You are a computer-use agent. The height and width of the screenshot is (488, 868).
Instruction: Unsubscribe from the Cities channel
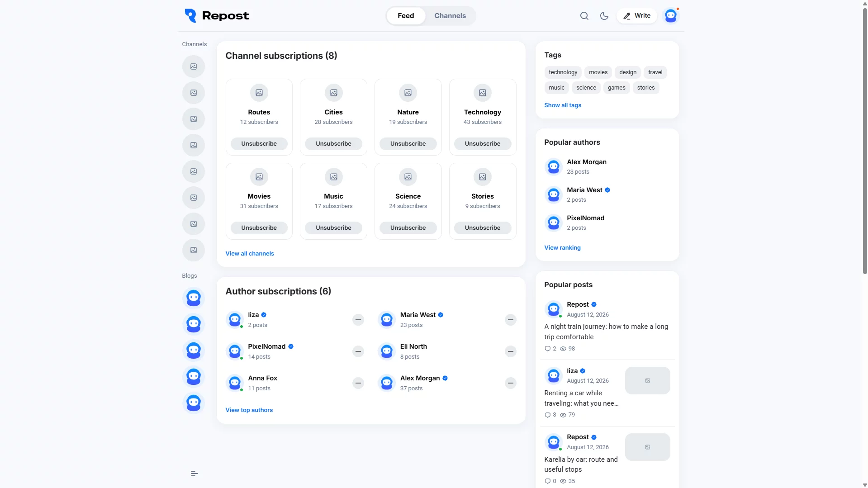click(x=333, y=144)
